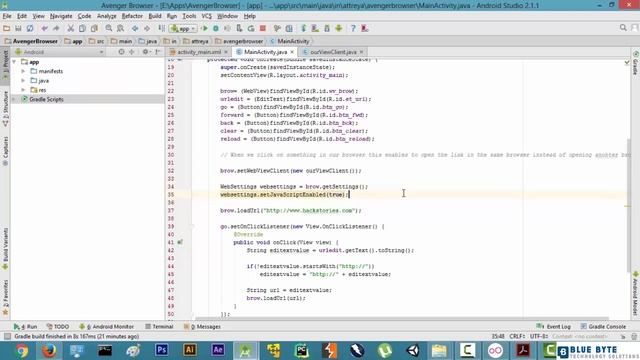
Task: Click the Cut scissors icon
Action: tap(71, 28)
